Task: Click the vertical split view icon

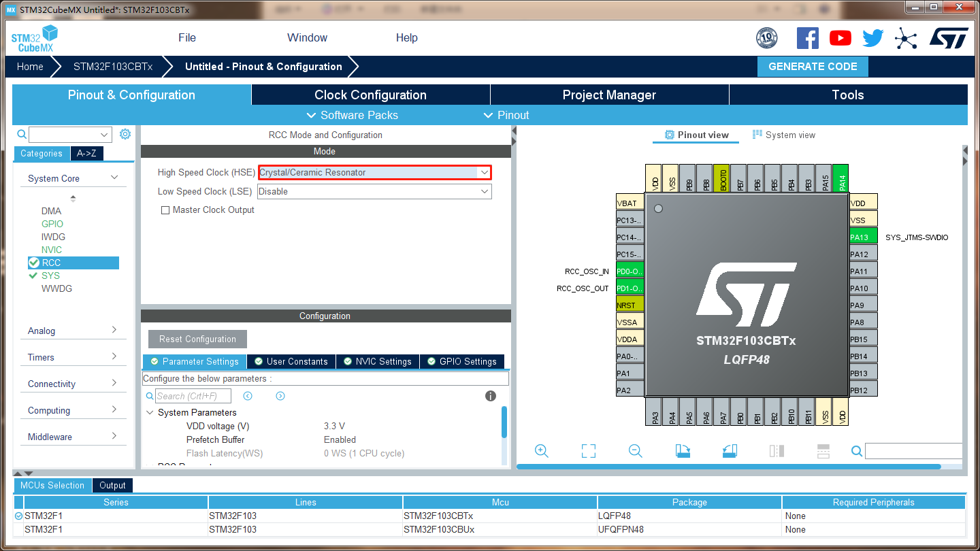Action: pyautogui.click(x=777, y=451)
